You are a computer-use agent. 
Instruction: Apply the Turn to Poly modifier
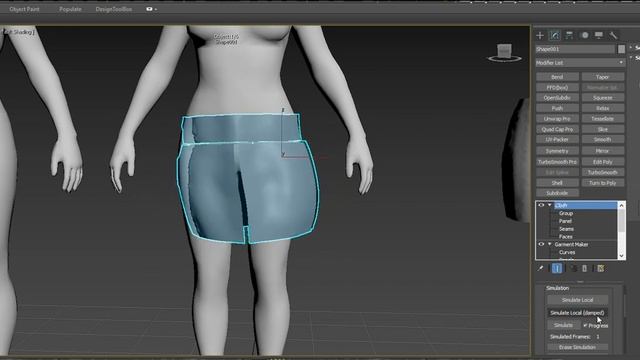603,183
